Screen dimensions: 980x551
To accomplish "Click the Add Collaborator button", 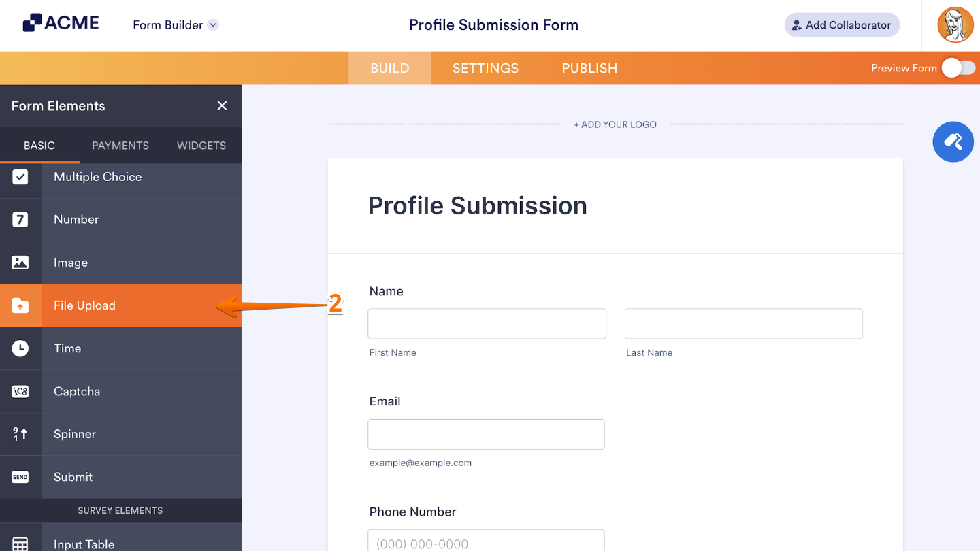I will coord(842,24).
